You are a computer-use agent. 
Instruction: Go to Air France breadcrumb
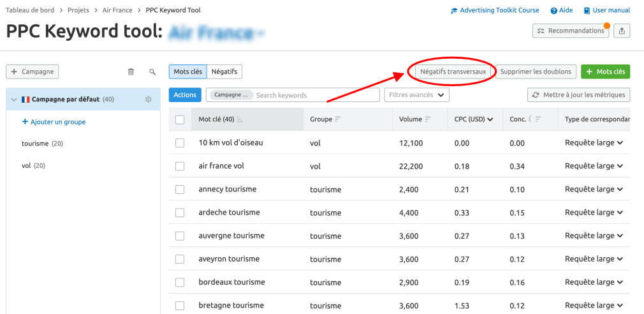[117, 10]
